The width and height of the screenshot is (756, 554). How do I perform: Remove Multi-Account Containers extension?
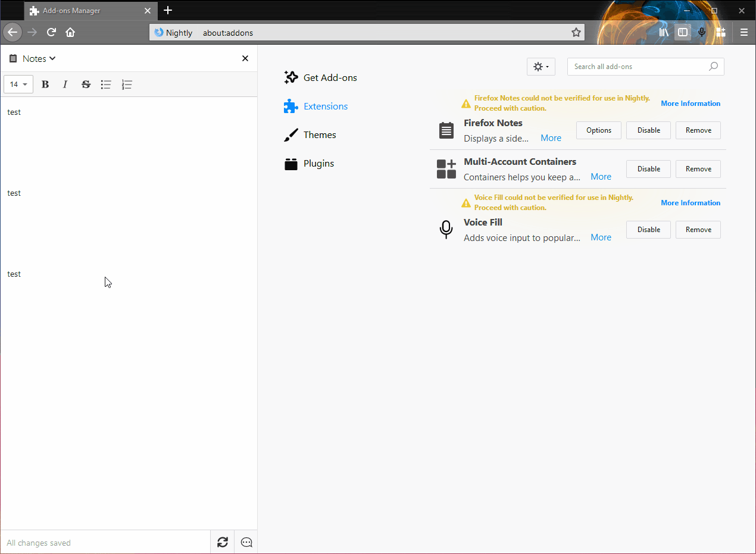[698, 169]
